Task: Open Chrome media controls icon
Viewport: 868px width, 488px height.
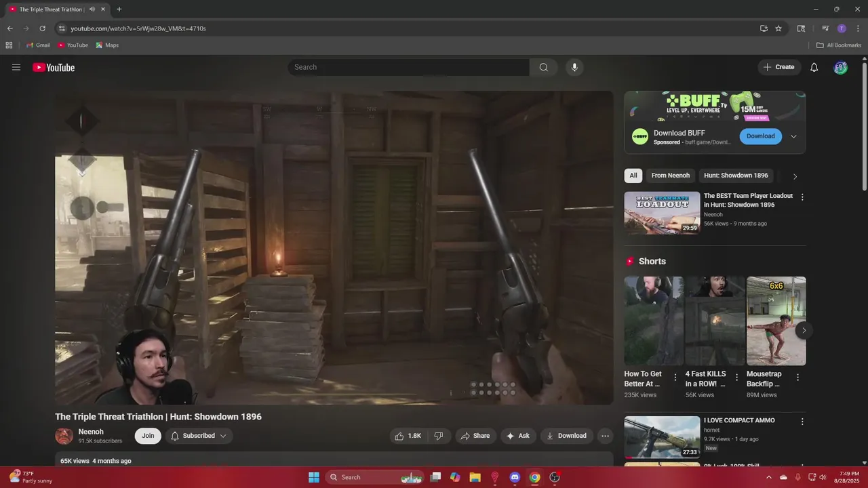Action: pos(825,28)
